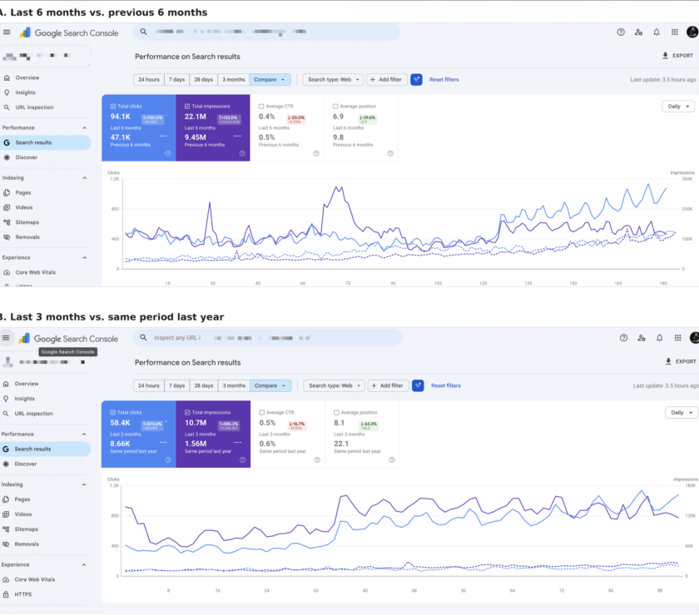Click purple Total impressions card in top panel
The image size is (699, 616).
point(213,127)
